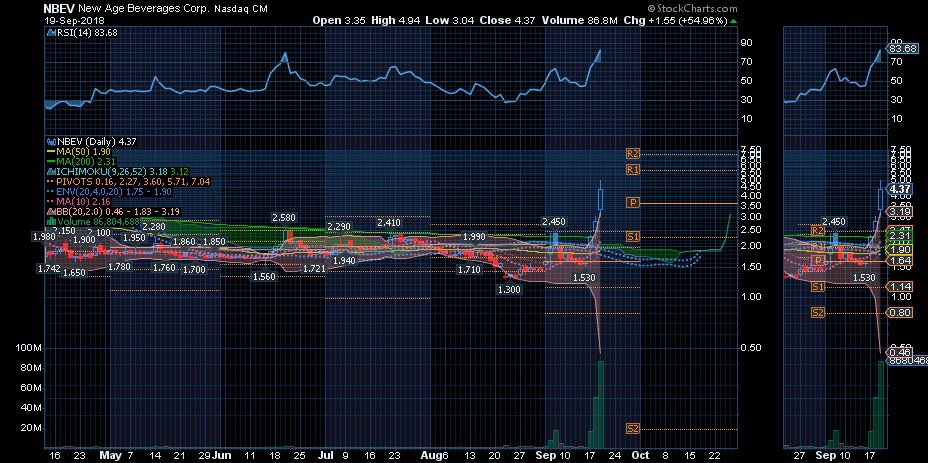
Task: Click the RSI(14) legend line icon
Action: click(x=50, y=33)
